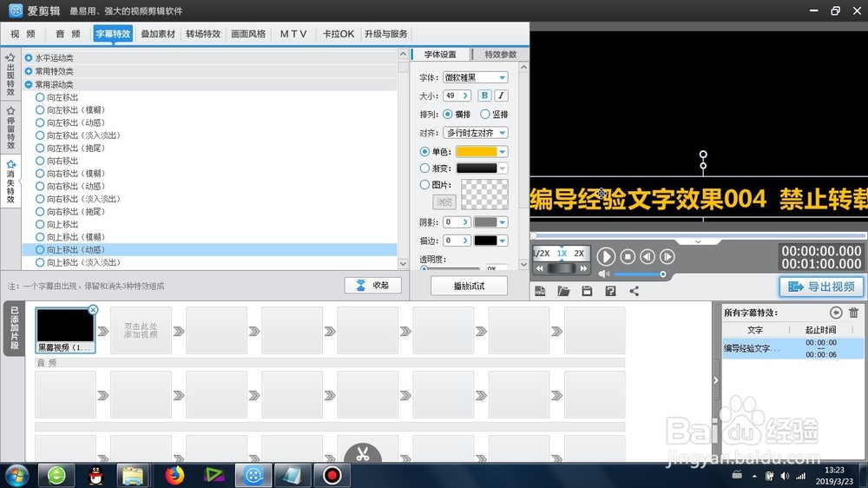868x488 pixels.
Task: Click the play button in preview controls
Action: 606,256
